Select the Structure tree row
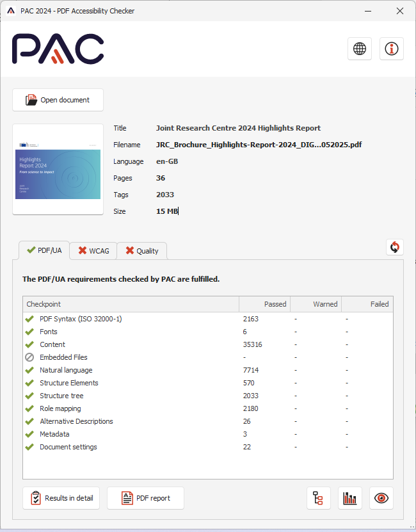The height and width of the screenshot is (532, 416). point(208,396)
